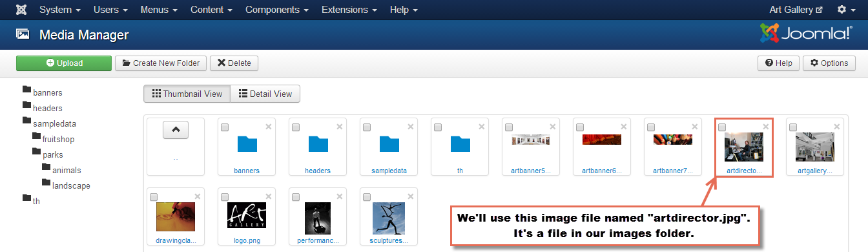
Task: Click the Delete button
Action: pos(234,63)
